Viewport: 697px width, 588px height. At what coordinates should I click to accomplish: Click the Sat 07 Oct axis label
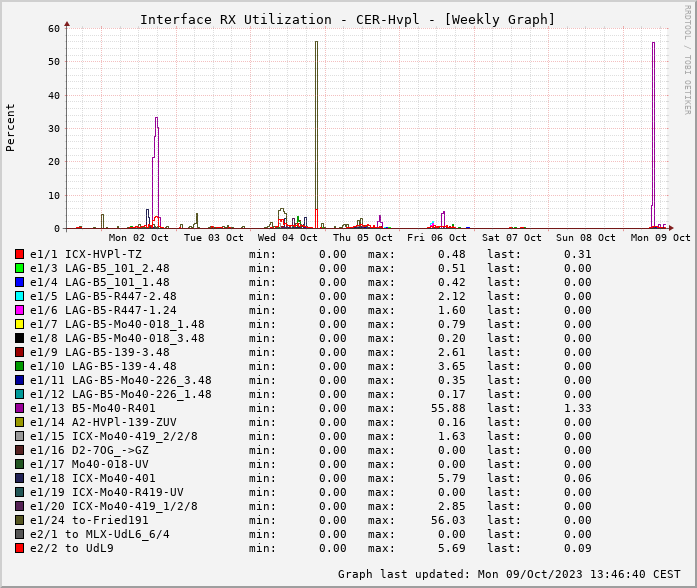click(x=511, y=238)
